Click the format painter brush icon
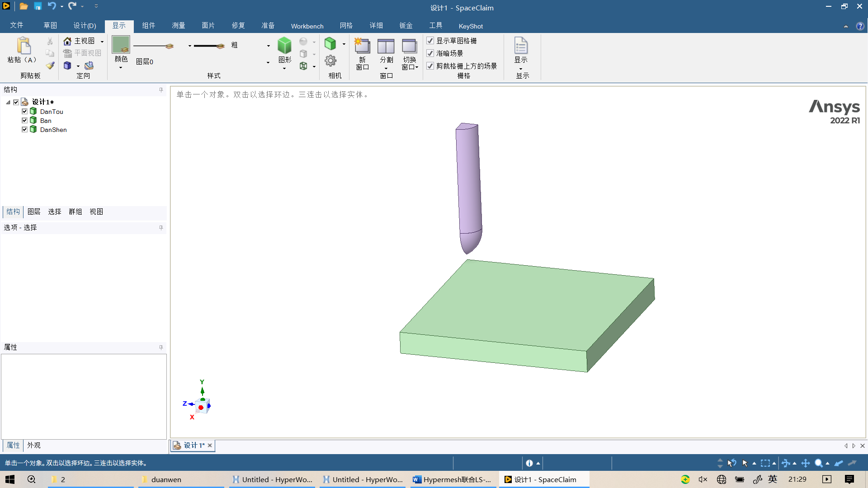The width and height of the screenshot is (868, 488). click(x=50, y=66)
